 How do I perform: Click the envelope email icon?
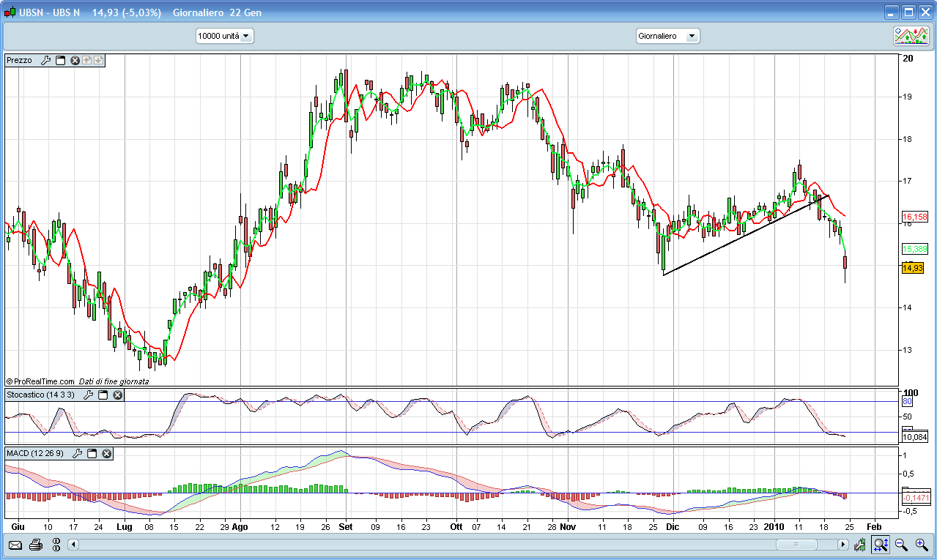(15, 545)
